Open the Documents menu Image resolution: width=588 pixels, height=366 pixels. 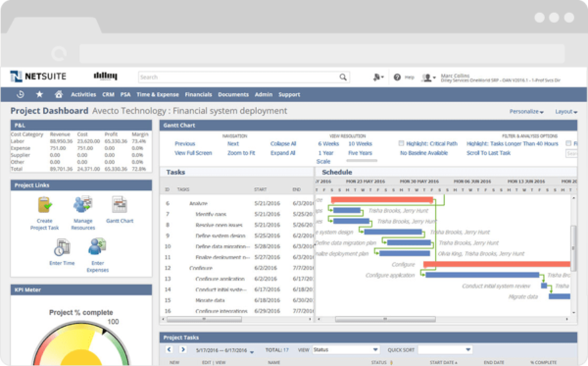[x=233, y=94]
